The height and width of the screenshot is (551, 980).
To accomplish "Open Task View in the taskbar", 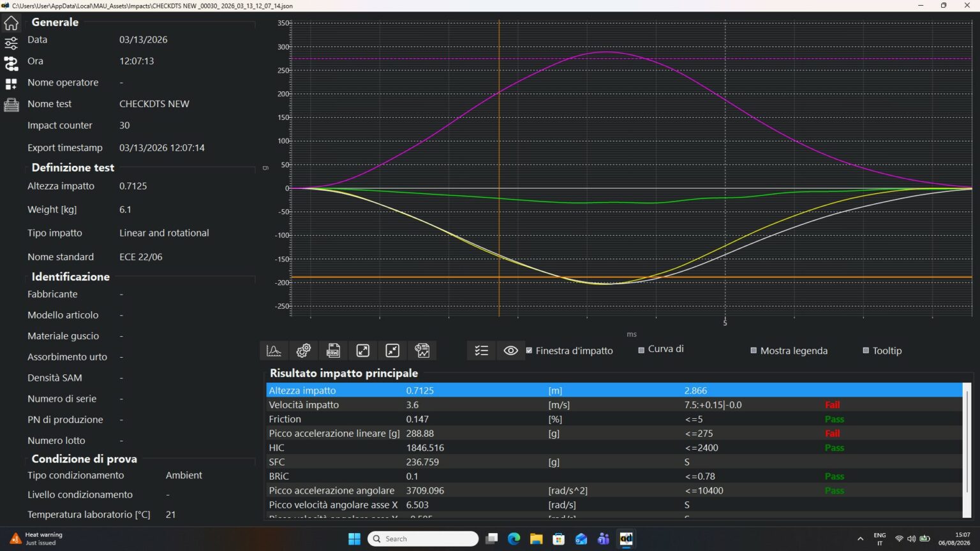I will click(491, 539).
